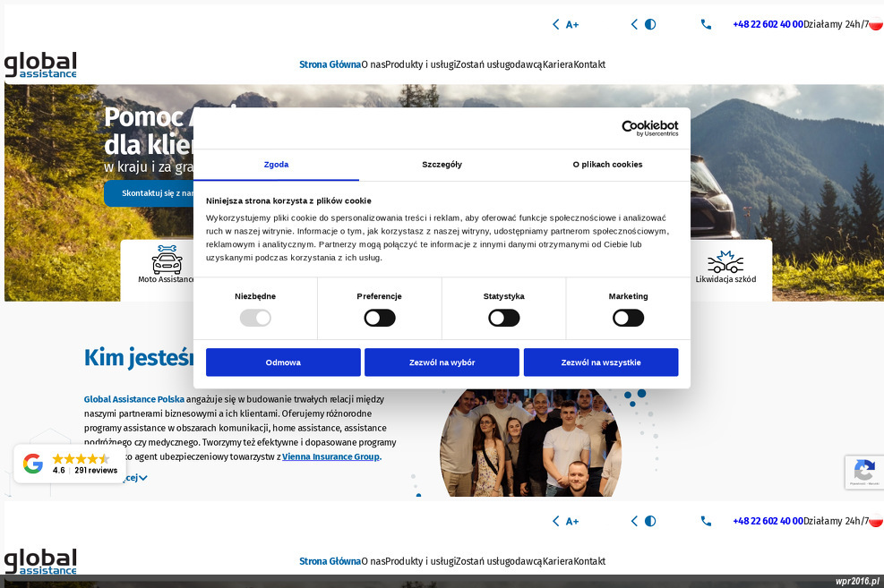Click the reCAPTCHA badge icon

click(x=863, y=472)
